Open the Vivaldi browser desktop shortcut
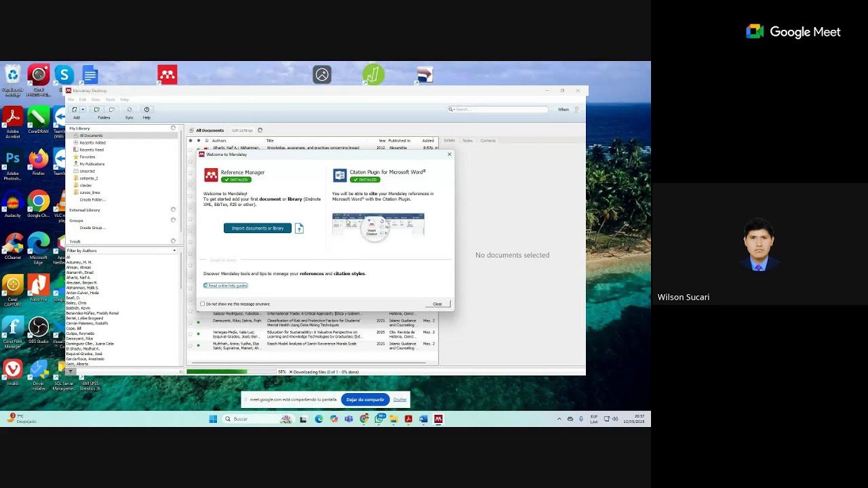This screenshot has width=868, height=488. coord(12,371)
